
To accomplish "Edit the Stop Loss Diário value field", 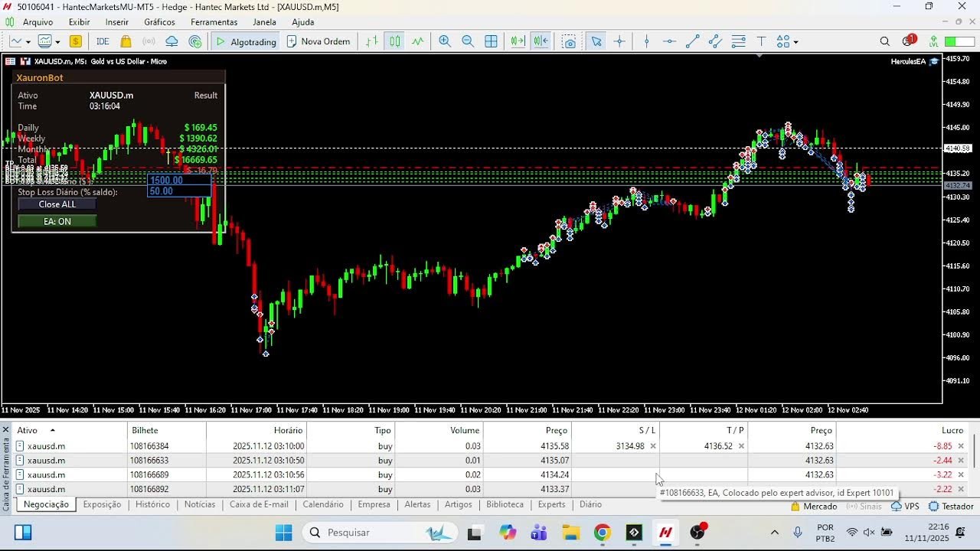I will click(x=180, y=191).
